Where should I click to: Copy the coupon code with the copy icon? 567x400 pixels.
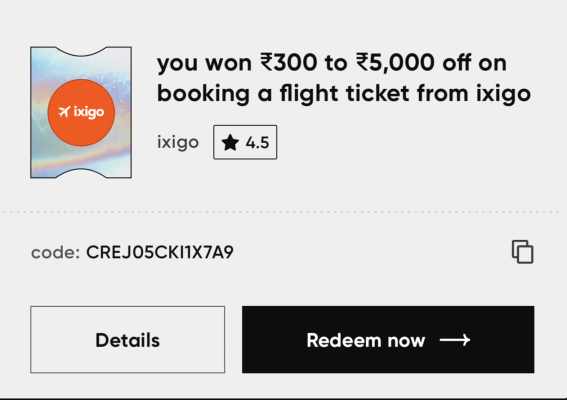click(523, 252)
